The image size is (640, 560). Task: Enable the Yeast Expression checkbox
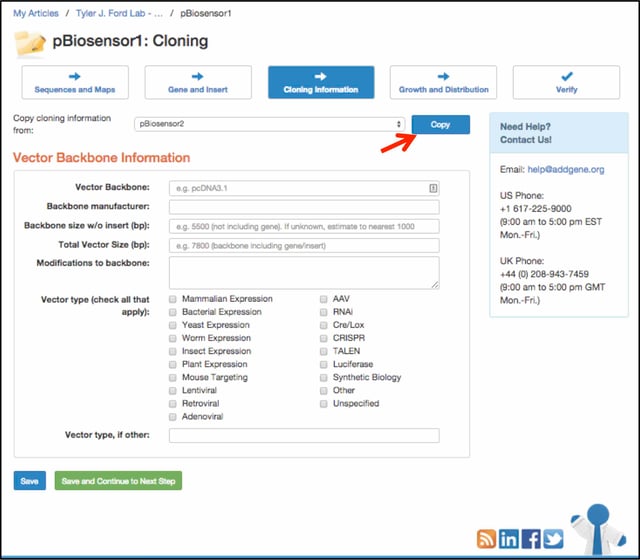click(x=173, y=325)
